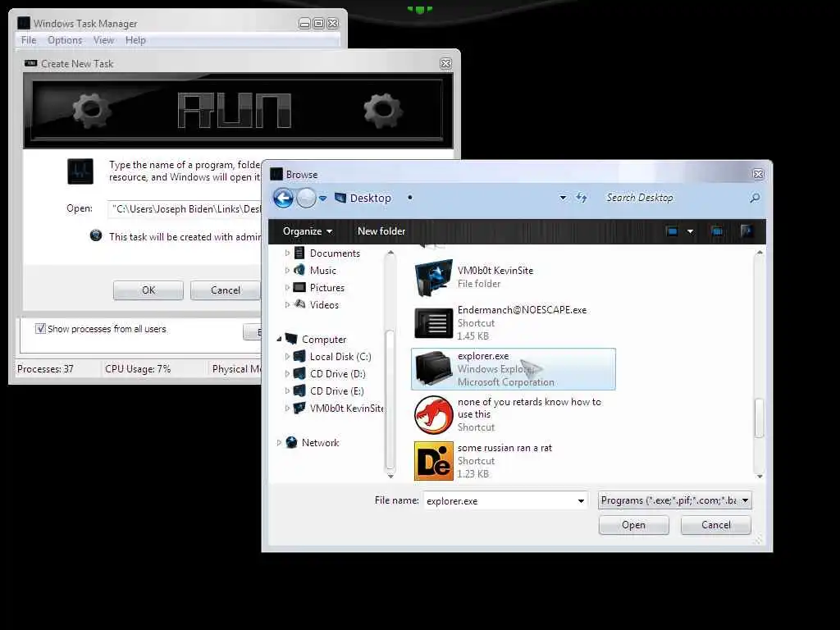Image resolution: width=840 pixels, height=630 pixels.
Task: Select the 'some russian ran a rat' icon
Action: 433,461
